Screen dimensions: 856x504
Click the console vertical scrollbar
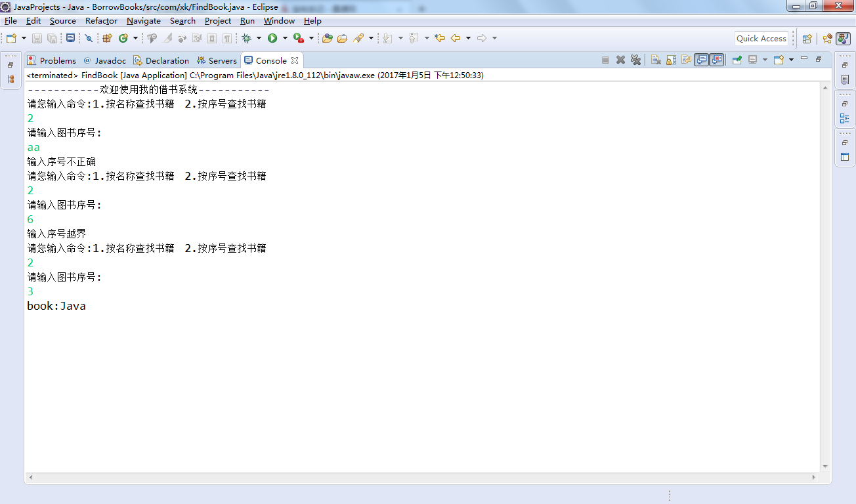coord(825,276)
